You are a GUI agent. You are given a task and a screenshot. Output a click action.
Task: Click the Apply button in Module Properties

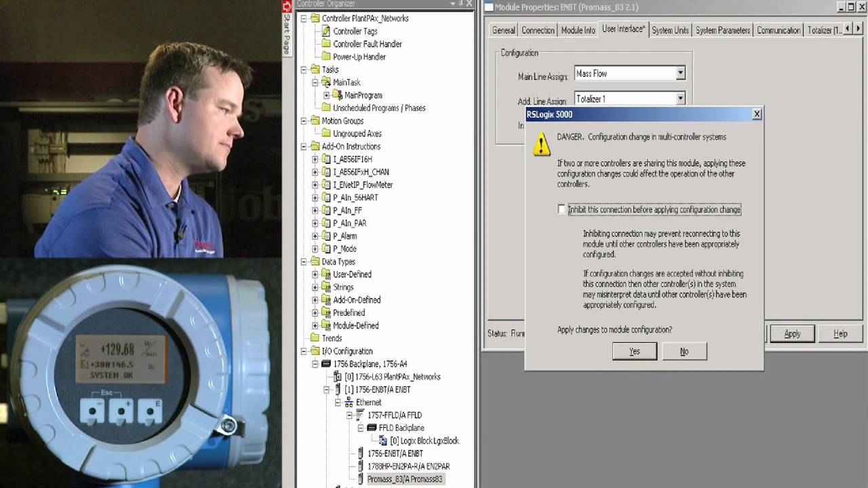[x=792, y=333]
